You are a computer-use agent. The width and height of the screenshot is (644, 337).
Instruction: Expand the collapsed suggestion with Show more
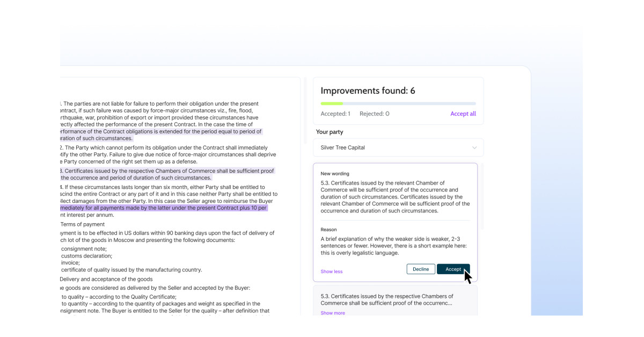(x=332, y=312)
